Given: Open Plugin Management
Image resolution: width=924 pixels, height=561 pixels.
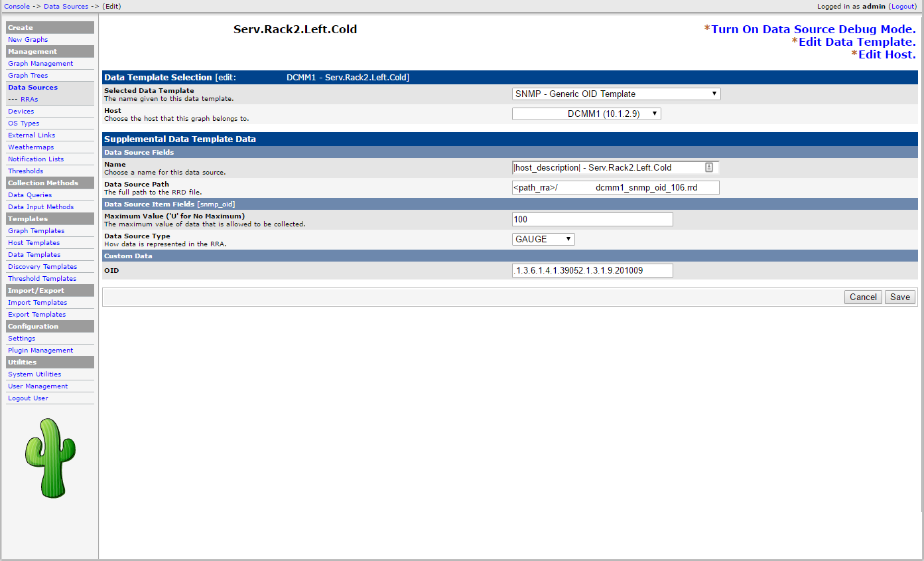Looking at the screenshot, I should coord(40,351).
